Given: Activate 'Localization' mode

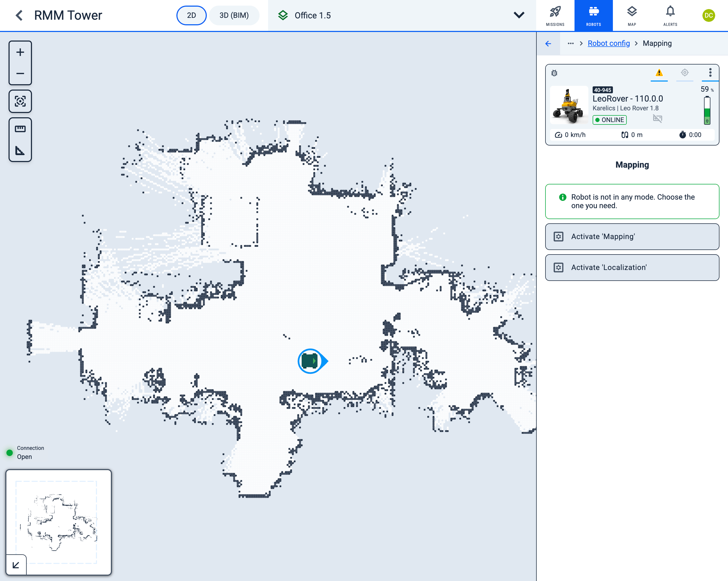Looking at the screenshot, I should click(x=632, y=268).
